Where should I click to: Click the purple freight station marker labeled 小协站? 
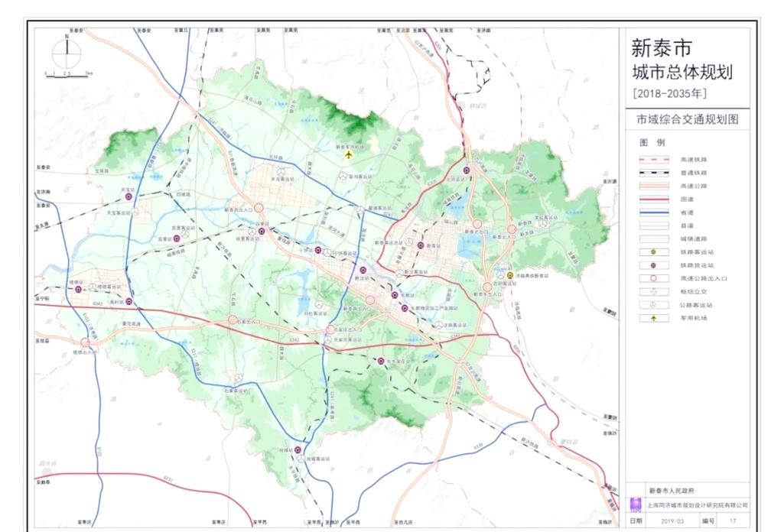point(318,250)
